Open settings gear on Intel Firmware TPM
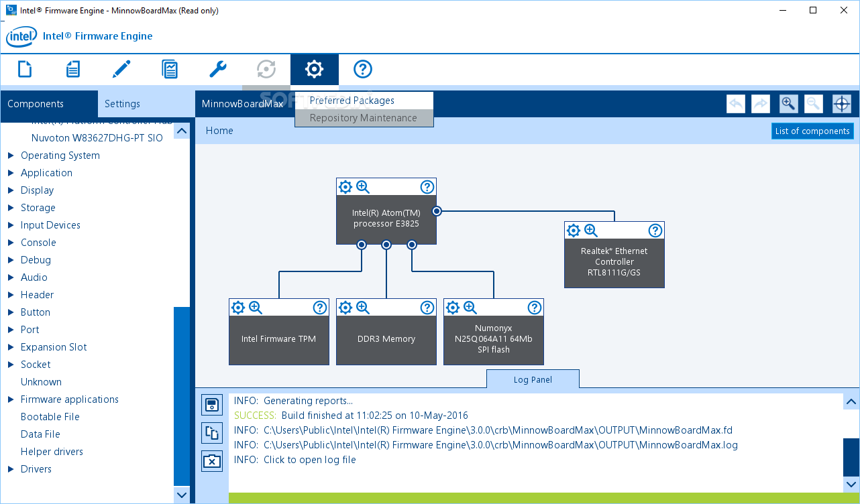Viewport: 860px width, 504px height. [238, 308]
